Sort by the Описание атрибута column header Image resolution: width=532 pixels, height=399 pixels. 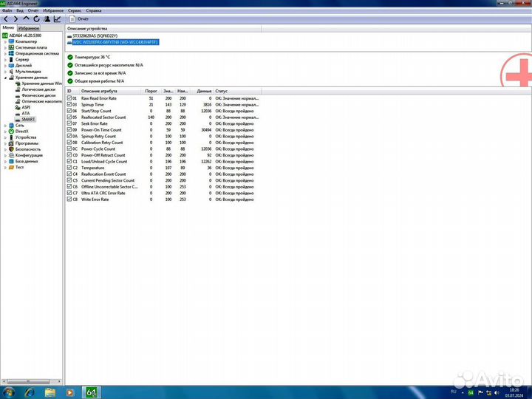pos(110,91)
